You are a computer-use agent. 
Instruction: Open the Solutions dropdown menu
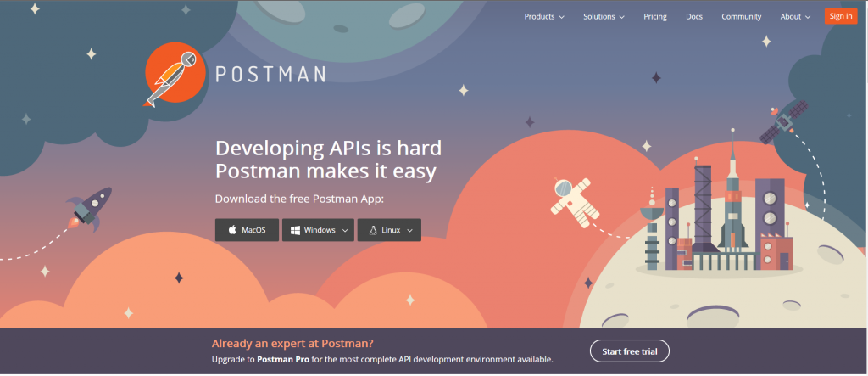[x=604, y=17]
